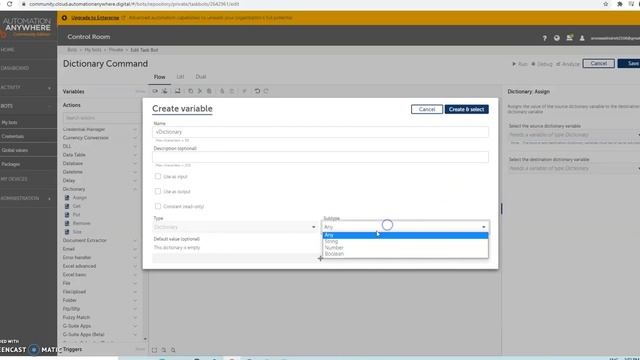This screenshot has height=360, width=640.
Task: Click the start recording toolbar icon
Action: 155,91
